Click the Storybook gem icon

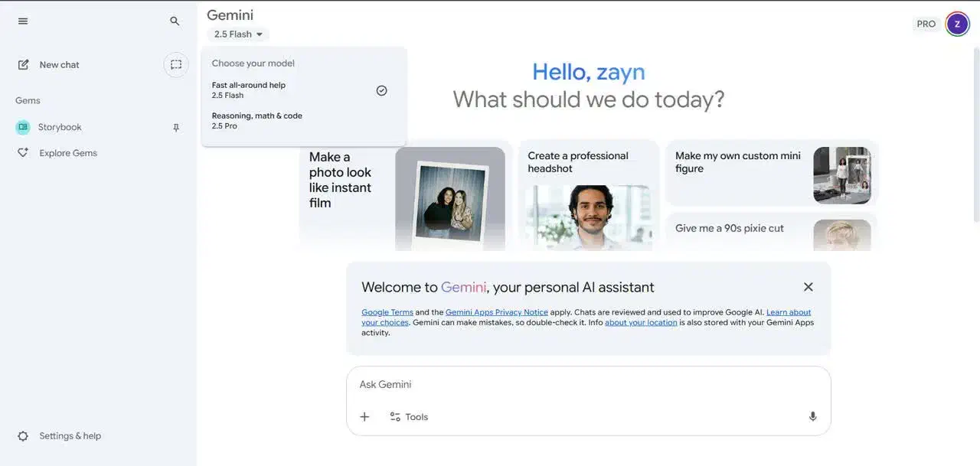[x=23, y=127]
